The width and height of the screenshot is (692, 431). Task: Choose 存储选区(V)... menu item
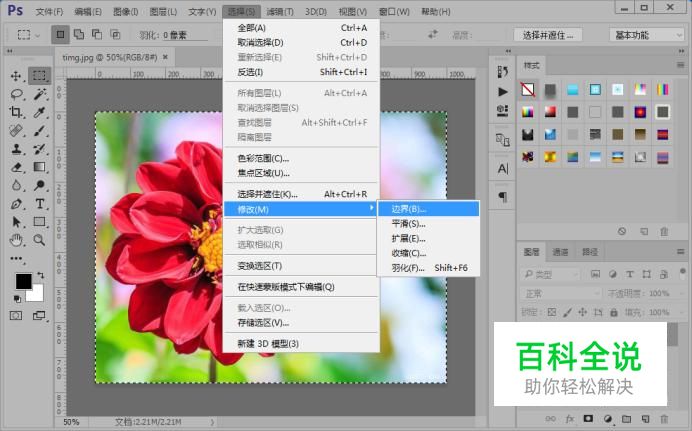click(x=301, y=323)
